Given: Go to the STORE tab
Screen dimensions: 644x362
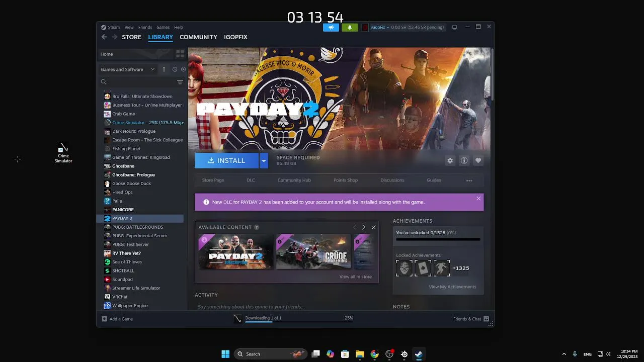Looking at the screenshot, I should pos(131,37).
